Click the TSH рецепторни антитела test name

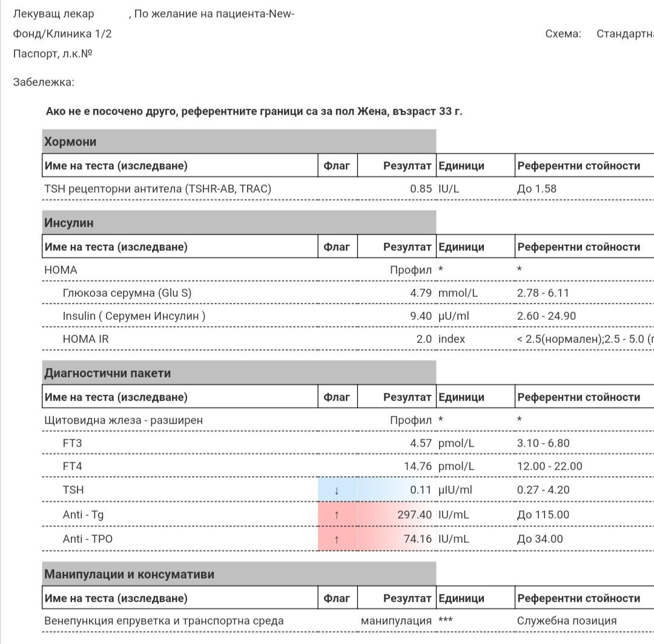pos(157,189)
